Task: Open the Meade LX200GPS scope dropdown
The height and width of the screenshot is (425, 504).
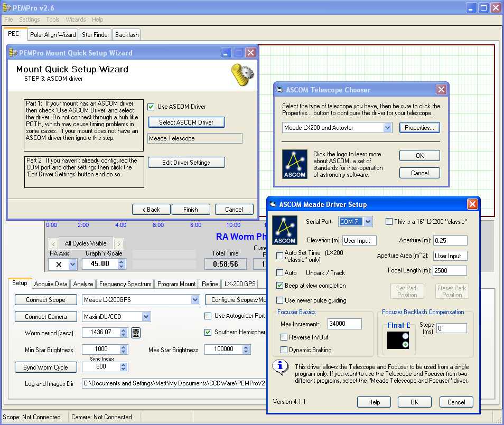Action: [x=195, y=300]
